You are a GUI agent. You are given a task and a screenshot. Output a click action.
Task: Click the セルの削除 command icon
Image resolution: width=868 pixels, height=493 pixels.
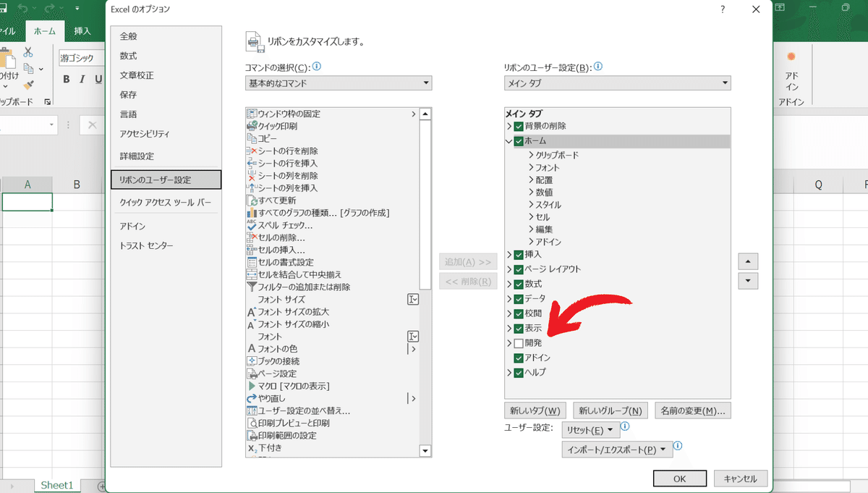[x=252, y=237]
